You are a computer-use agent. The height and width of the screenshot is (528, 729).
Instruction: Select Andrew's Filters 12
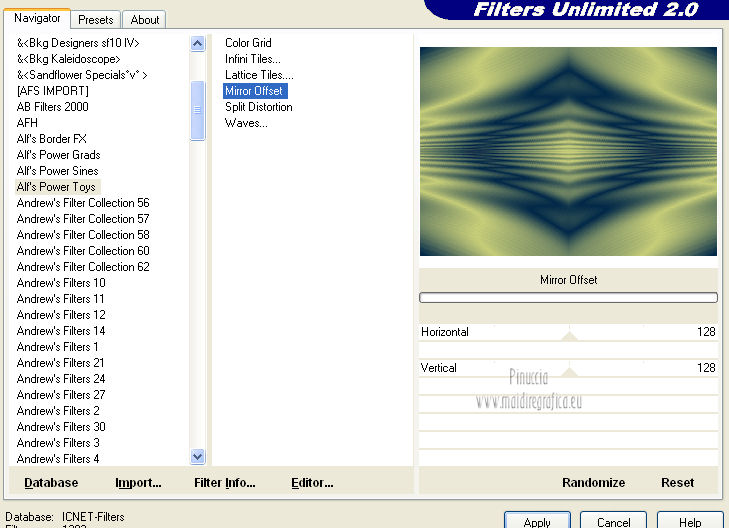[x=61, y=315]
